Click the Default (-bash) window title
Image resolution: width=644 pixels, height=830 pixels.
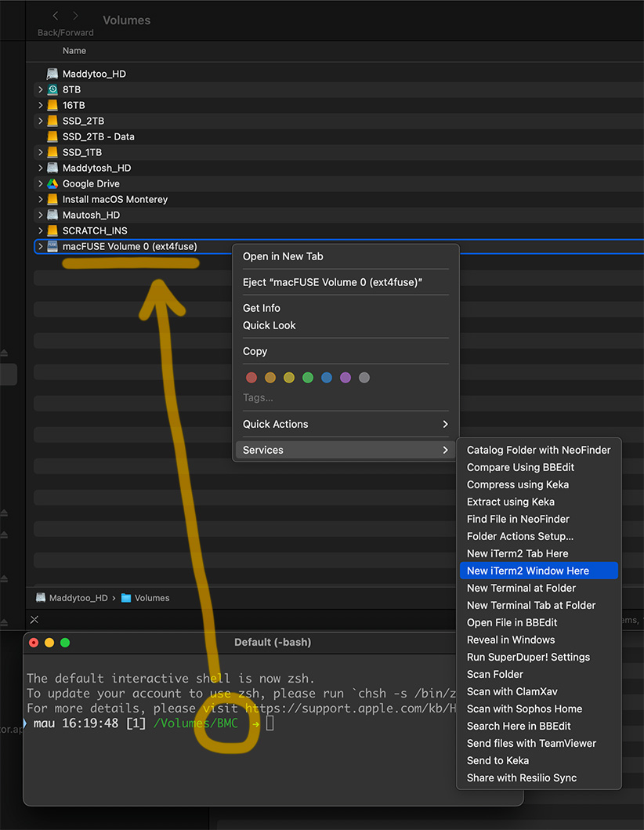tap(273, 642)
